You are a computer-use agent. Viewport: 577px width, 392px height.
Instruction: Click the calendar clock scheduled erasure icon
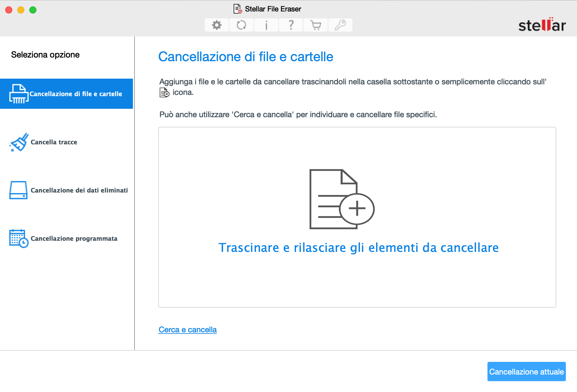tap(19, 238)
